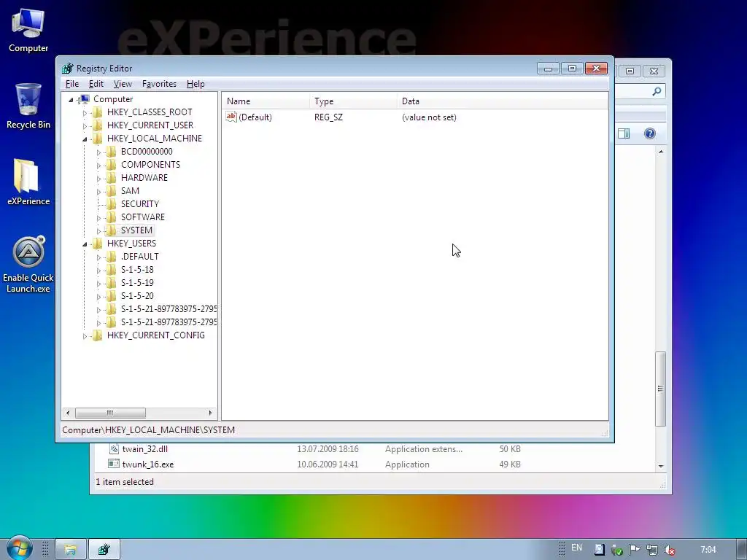Click the BCD00000000 folder icon
747x560 pixels.
[x=111, y=152]
